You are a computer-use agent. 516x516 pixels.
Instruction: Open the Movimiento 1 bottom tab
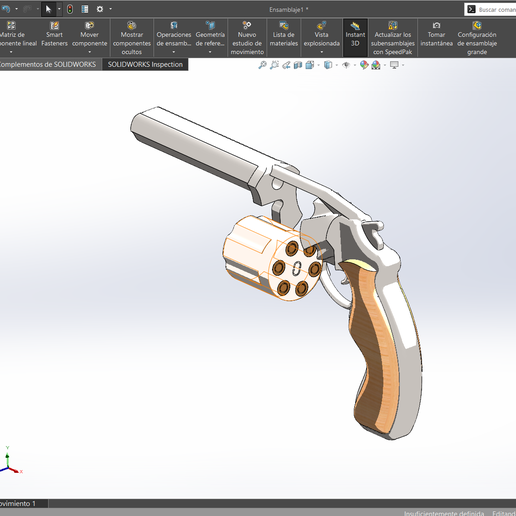click(x=23, y=503)
